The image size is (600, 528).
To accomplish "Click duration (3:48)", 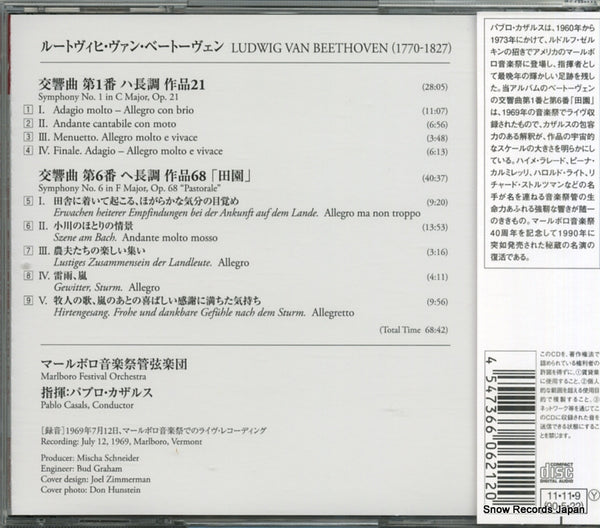I will tap(437, 138).
